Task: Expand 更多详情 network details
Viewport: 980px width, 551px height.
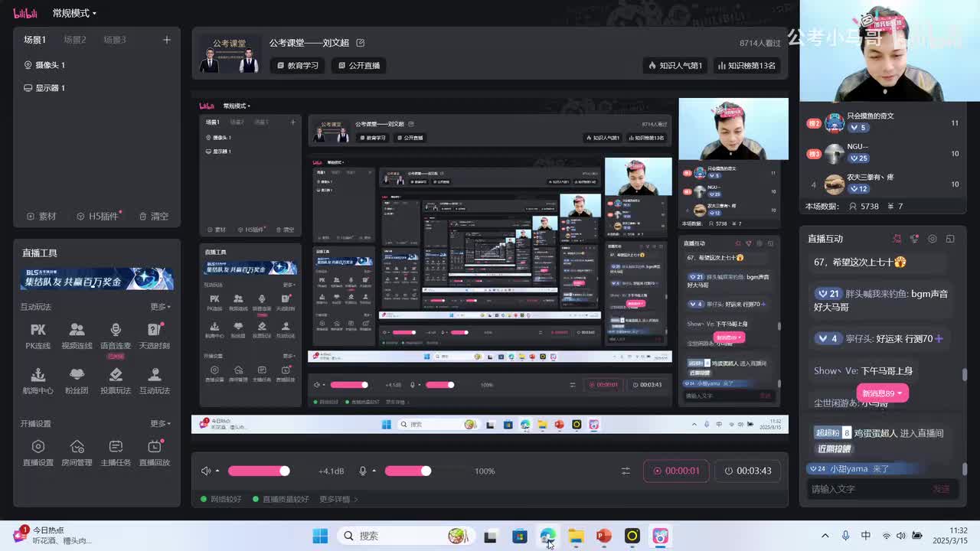Action: 338,499
